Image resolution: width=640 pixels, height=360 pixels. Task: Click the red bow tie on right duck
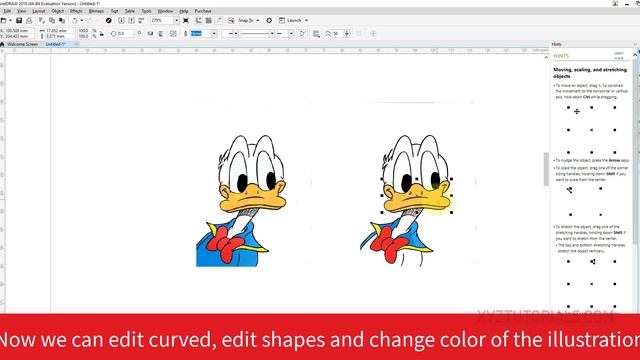pos(389,244)
